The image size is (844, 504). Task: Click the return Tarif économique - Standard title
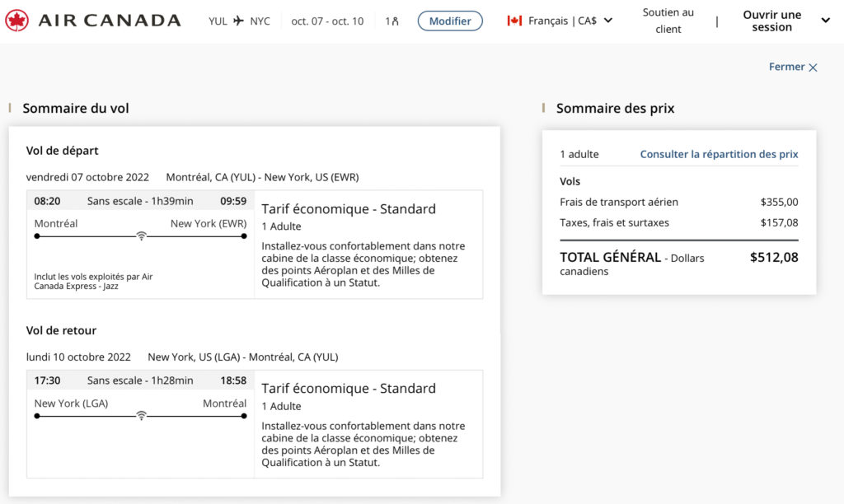point(349,389)
